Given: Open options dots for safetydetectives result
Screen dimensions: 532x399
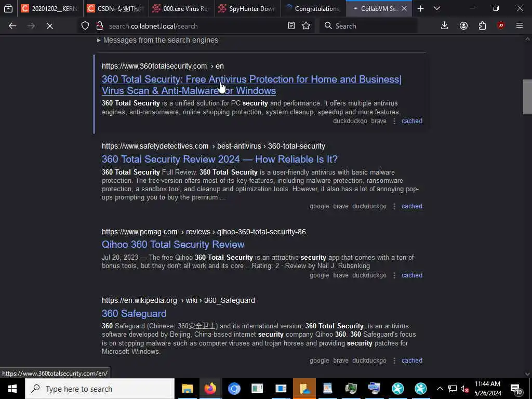Looking at the screenshot, I should click(394, 206).
